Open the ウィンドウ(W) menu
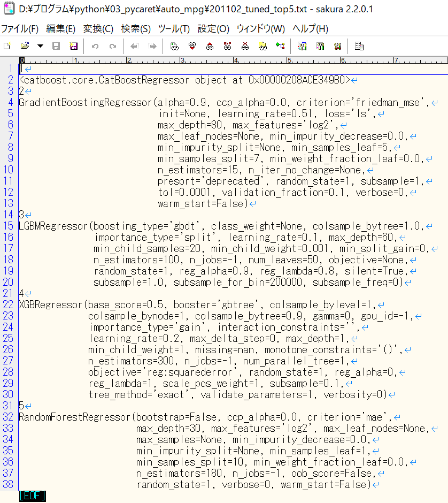 tap(261, 29)
